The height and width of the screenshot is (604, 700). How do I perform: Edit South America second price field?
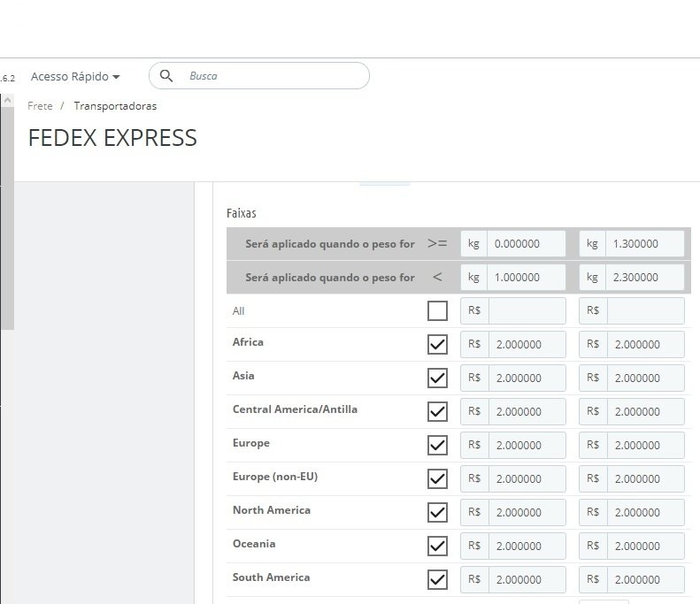[x=645, y=579]
